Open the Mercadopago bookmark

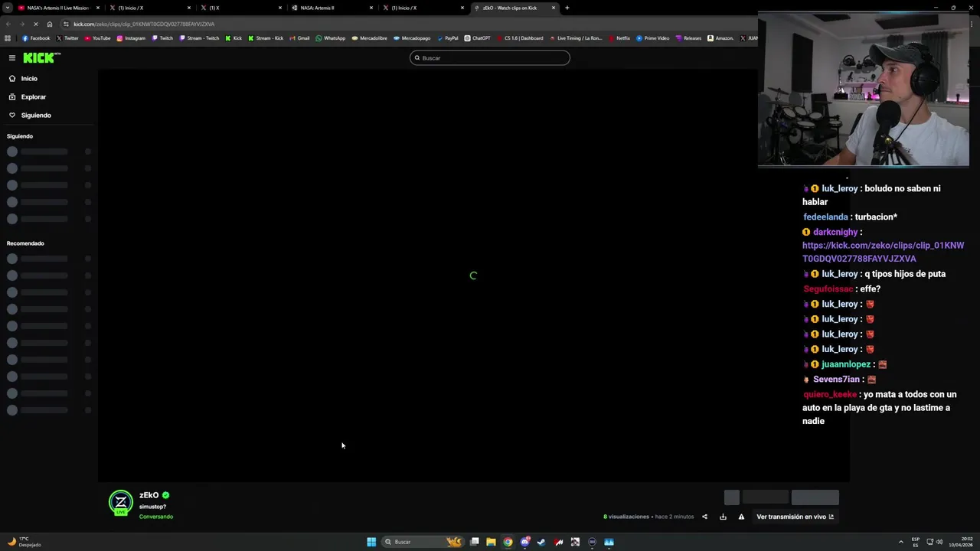412,38
